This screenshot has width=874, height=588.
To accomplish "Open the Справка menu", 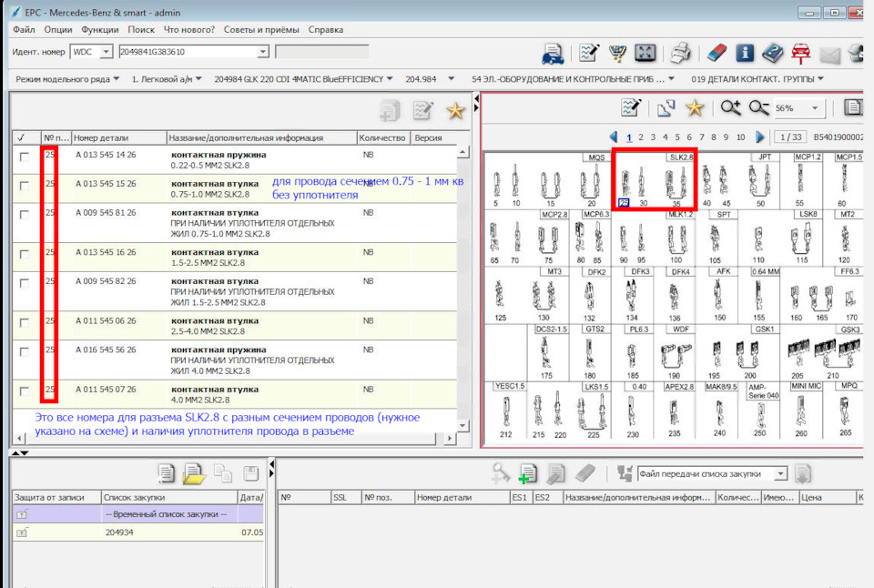I will tap(326, 29).
